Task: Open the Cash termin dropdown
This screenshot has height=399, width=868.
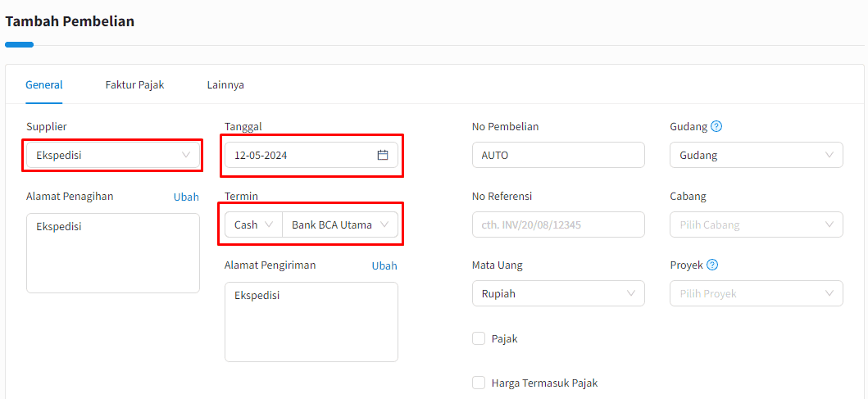Action: (x=253, y=224)
